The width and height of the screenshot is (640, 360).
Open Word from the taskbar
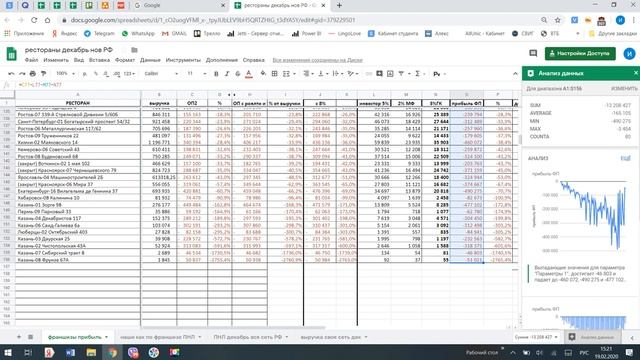70,352
